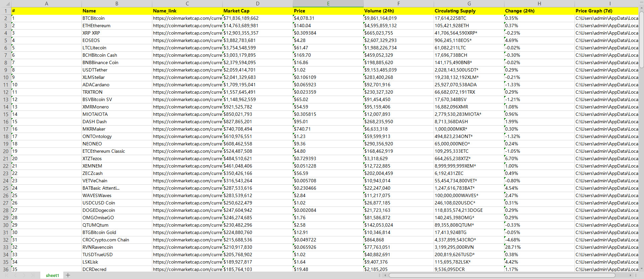
Task: Select column H header
Action: coord(539,3)
